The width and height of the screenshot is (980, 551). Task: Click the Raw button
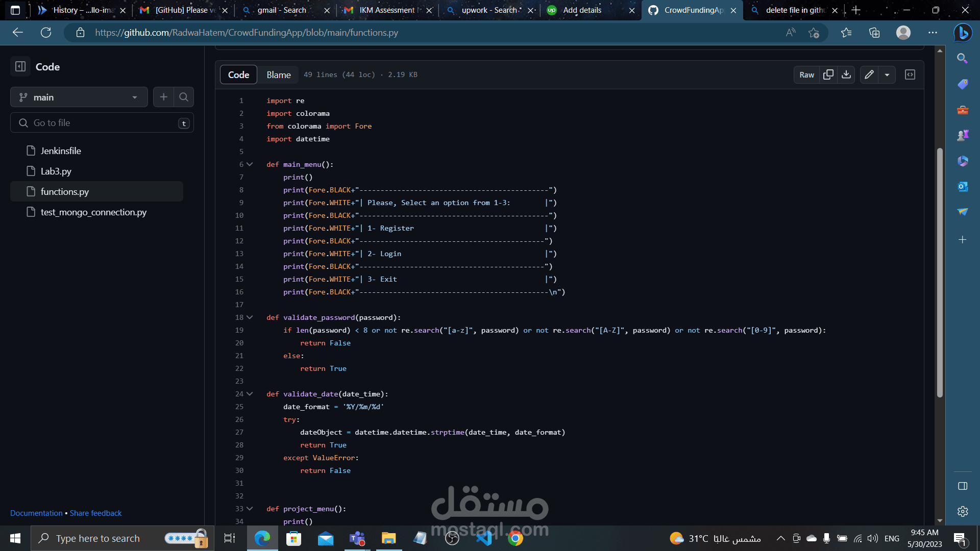806,74
